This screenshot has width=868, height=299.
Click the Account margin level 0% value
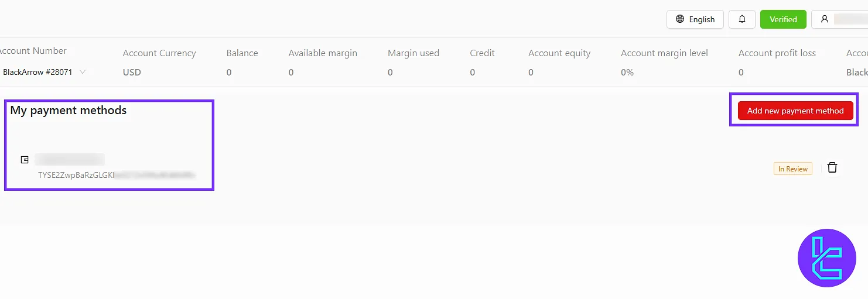click(627, 73)
